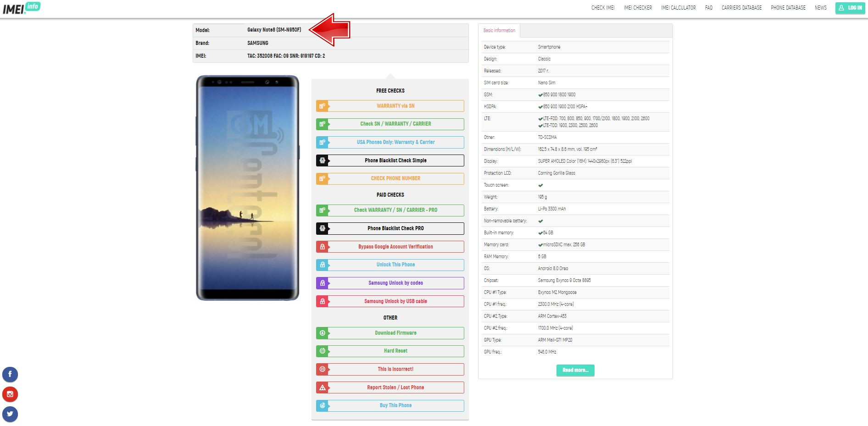The height and width of the screenshot is (426, 868).
Task: Click the WARRANTY via SN button
Action: 390,106
